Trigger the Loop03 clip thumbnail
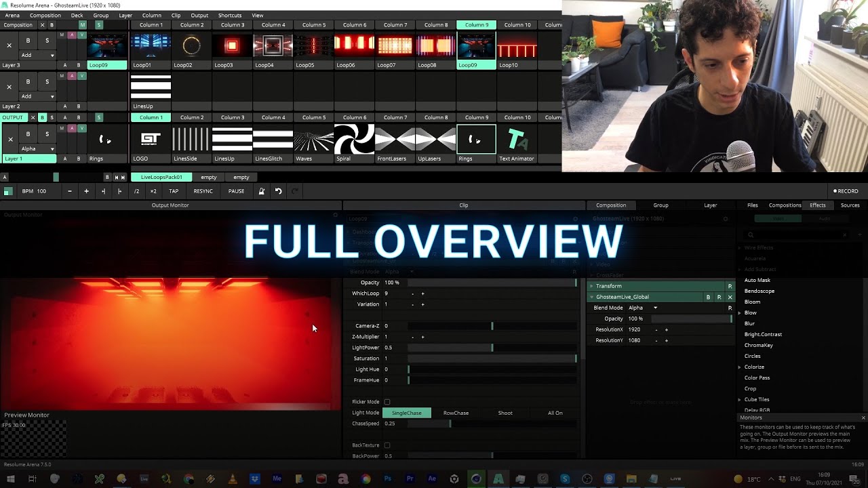The height and width of the screenshot is (488, 868). point(232,45)
